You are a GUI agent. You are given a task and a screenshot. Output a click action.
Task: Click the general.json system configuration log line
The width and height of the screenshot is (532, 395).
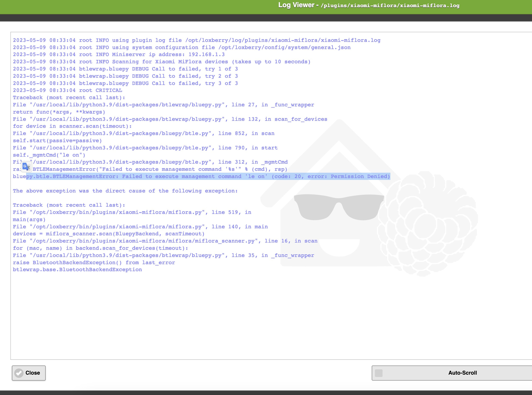pos(182,47)
